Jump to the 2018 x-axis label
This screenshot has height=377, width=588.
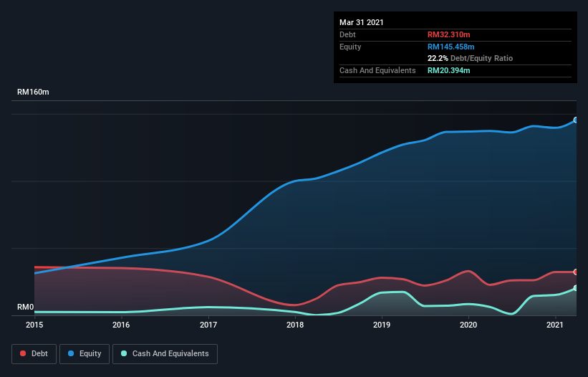(x=295, y=325)
